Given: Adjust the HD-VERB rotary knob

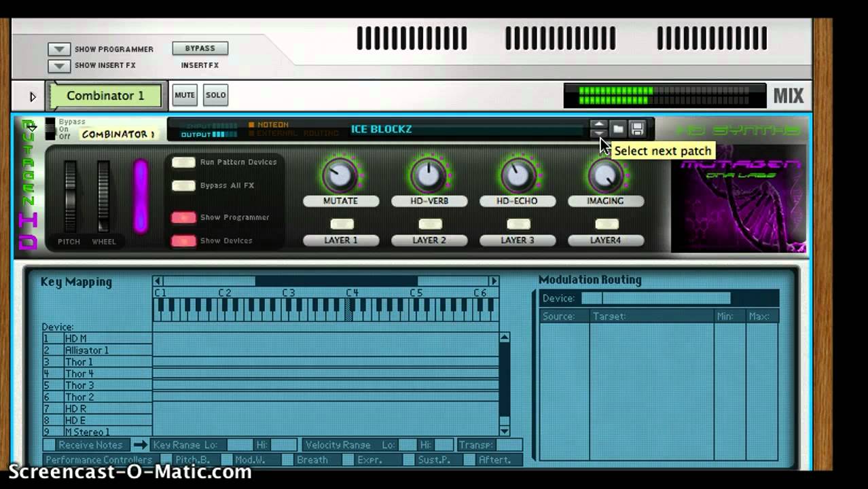Looking at the screenshot, I should tap(429, 176).
